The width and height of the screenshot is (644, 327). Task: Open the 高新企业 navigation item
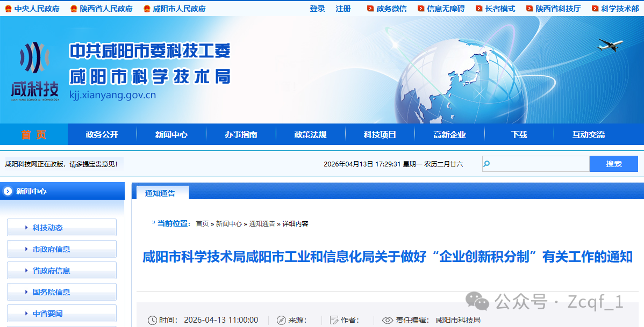449,135
